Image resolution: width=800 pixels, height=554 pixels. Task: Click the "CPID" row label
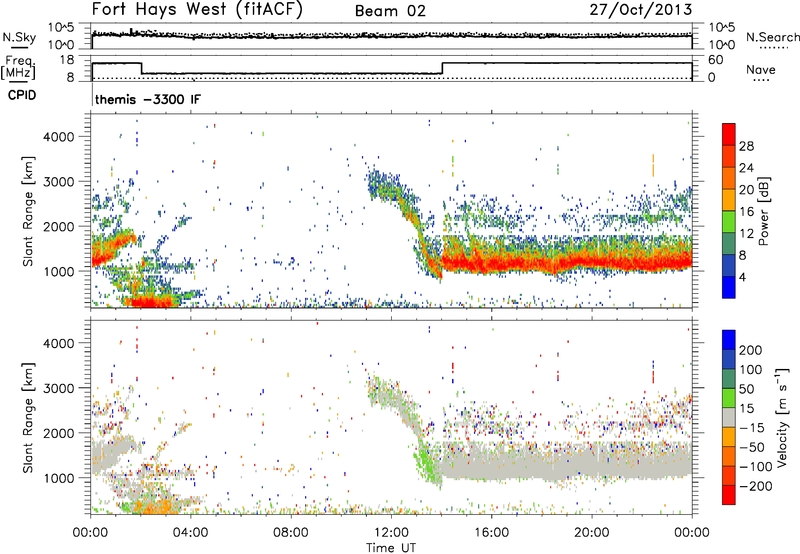pos(22,95)
